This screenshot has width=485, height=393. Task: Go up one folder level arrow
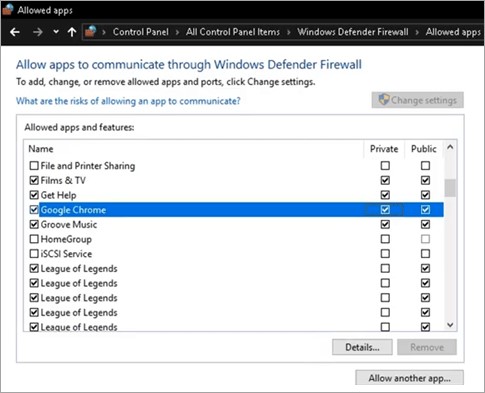click(x=72, y=32)
